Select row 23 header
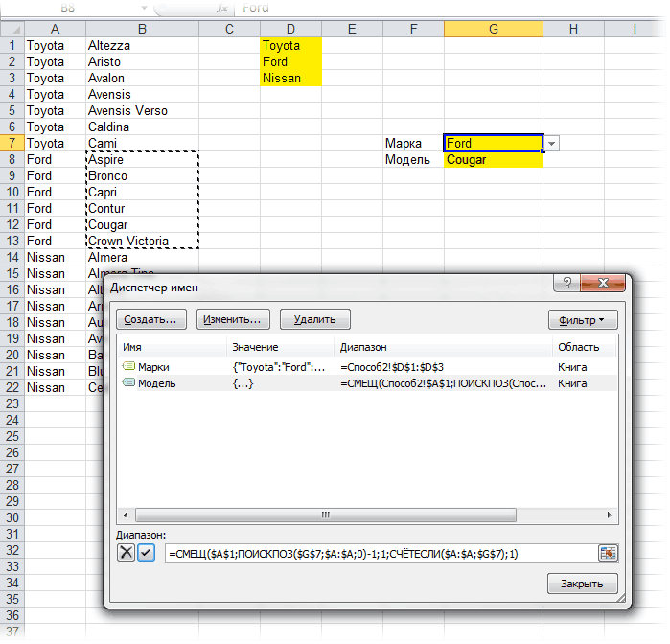This screenshot has height=644, width=670. [x=12, y=403]
